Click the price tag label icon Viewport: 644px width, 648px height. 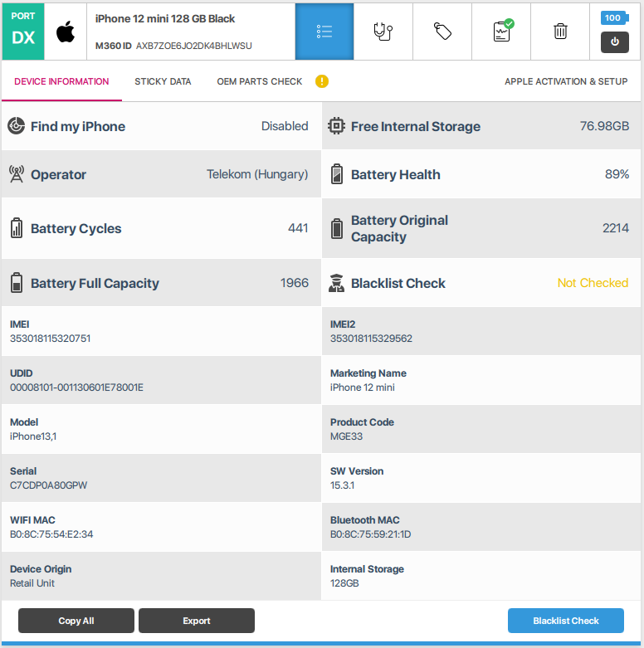[x=442, y=32]
